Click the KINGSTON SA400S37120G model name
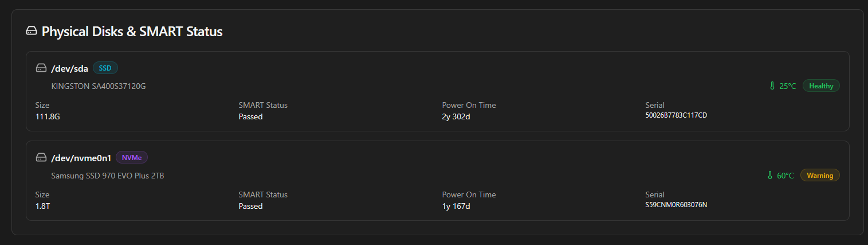 [99, 86]
